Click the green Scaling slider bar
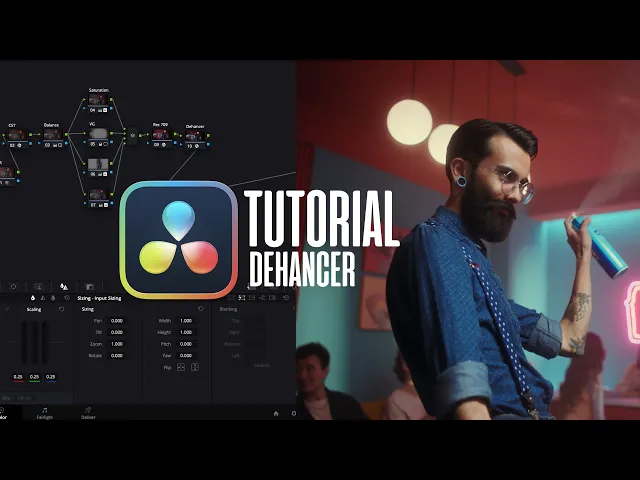The image size is (640, 480). pos(34,343)
